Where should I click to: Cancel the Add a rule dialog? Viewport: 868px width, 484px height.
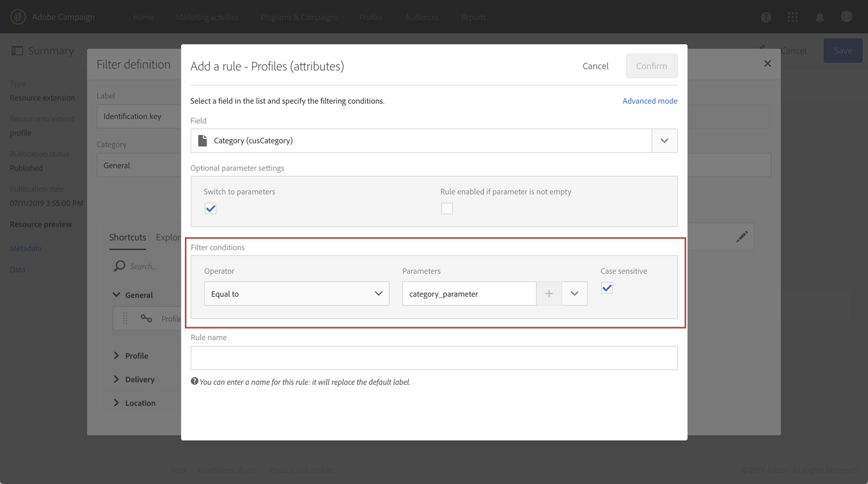[595, 66]
